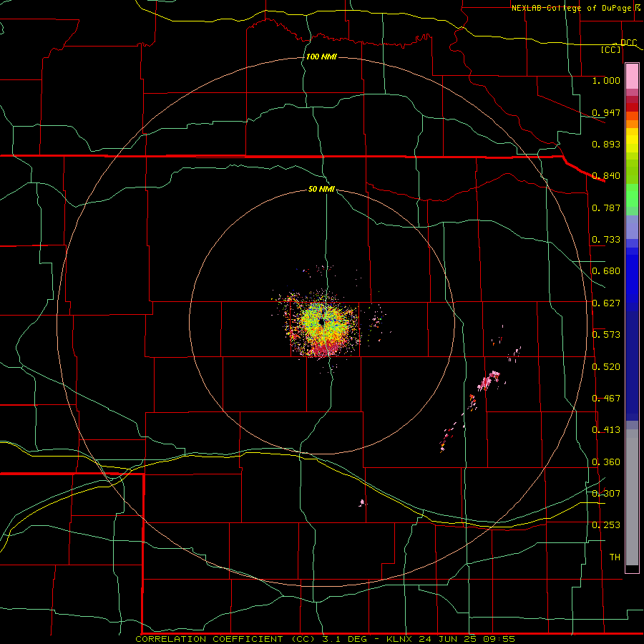
Task: Click the dark radar site spot at echo center
Action: click(x=322, y=323)
